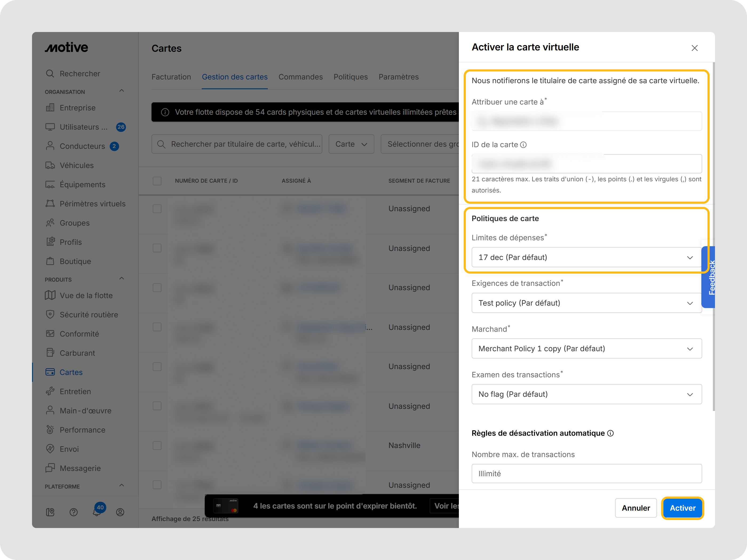747x560 pixels.
Task: Open the Limites de dépenses dropdown
Action: [587, 257]
